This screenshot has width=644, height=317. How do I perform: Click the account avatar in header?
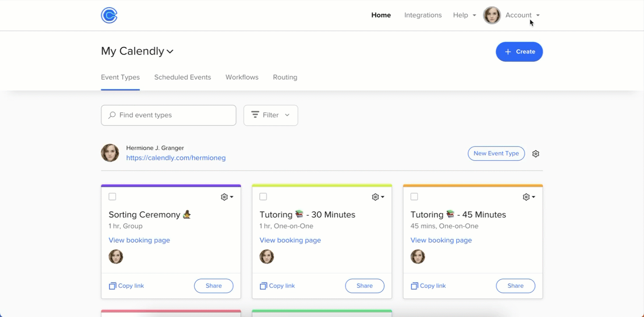coord(492,15)
